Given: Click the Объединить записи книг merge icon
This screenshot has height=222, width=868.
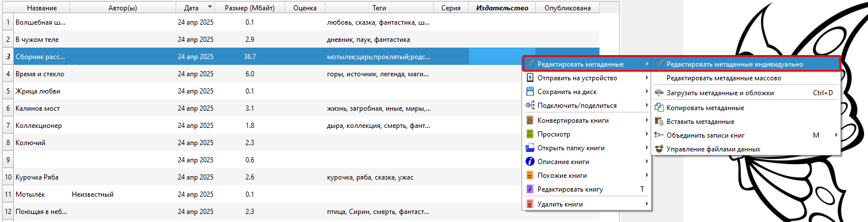Looking at the screenshot, I should point(659,135).
